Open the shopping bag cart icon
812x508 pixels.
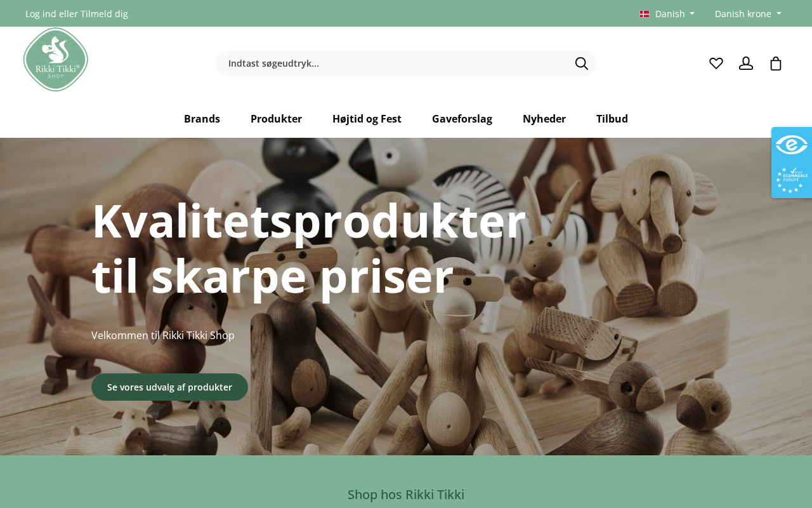[776, 63]
